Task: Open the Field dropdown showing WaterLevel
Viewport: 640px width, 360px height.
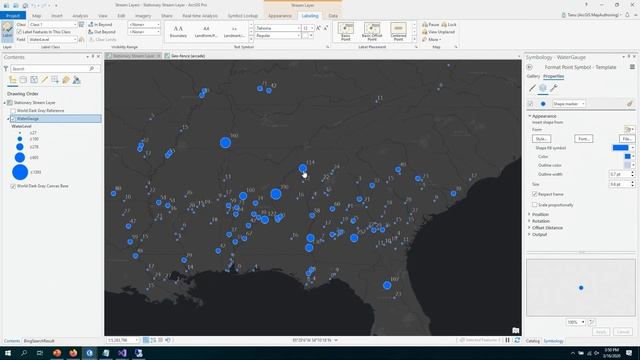Action: 53,40
